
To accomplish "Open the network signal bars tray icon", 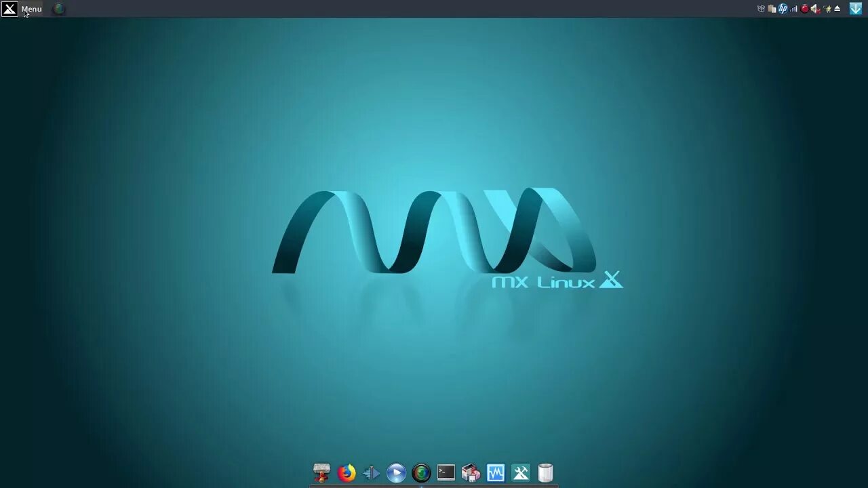I will (x=793, y=9).
